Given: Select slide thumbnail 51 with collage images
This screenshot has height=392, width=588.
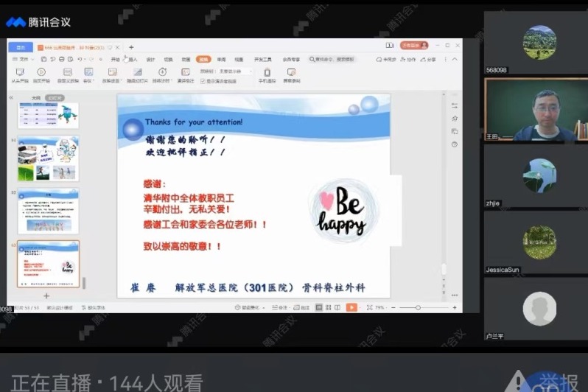Looking at the screenshot, I should tap(48, 158).
